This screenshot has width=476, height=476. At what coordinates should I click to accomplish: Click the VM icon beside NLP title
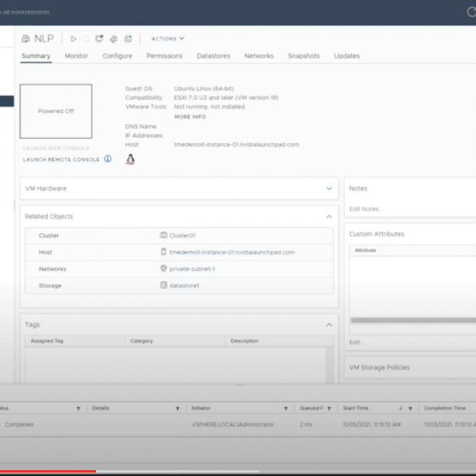point(26,38)
